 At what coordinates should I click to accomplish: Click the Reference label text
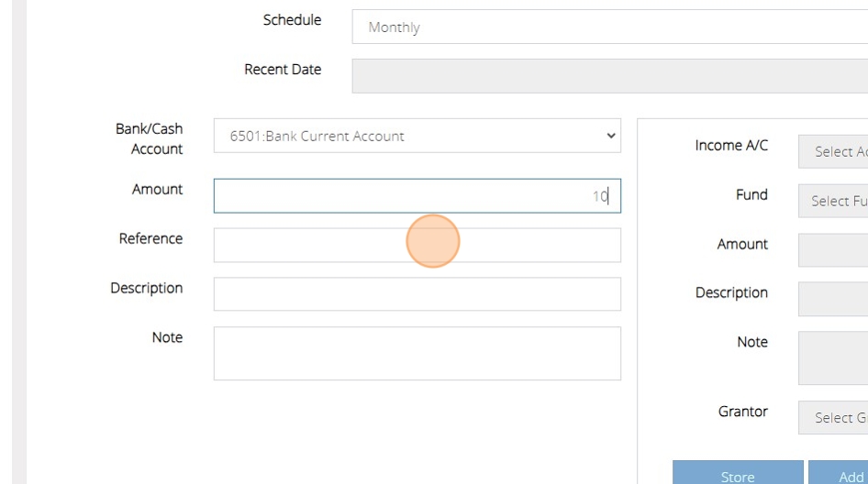(x=150, y=238)
